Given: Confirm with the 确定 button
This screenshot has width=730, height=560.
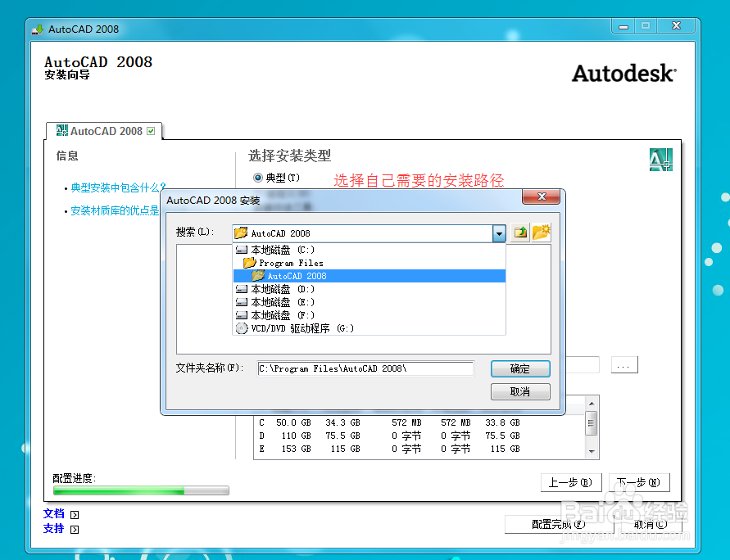Looking at the screenshot, I should tap(520, 369).
